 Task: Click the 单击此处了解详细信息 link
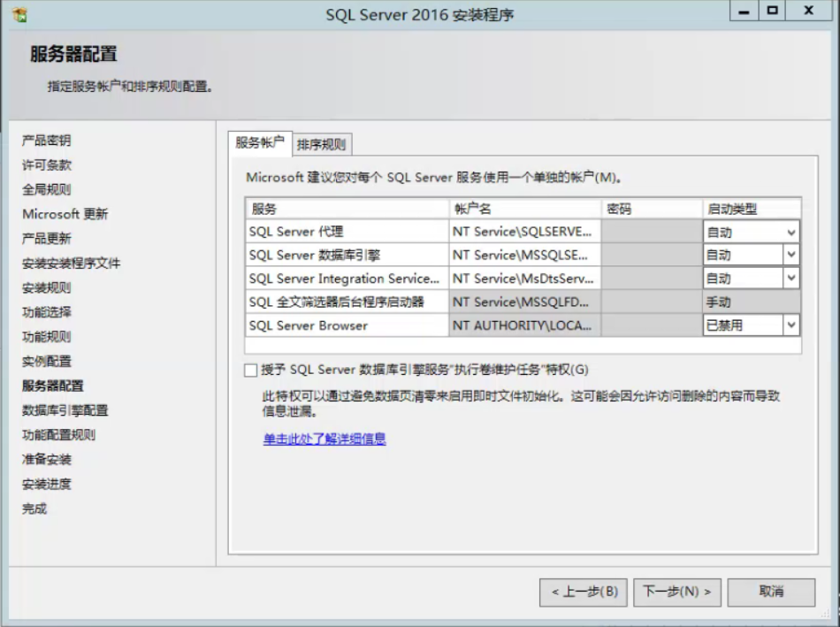point(325,438)
